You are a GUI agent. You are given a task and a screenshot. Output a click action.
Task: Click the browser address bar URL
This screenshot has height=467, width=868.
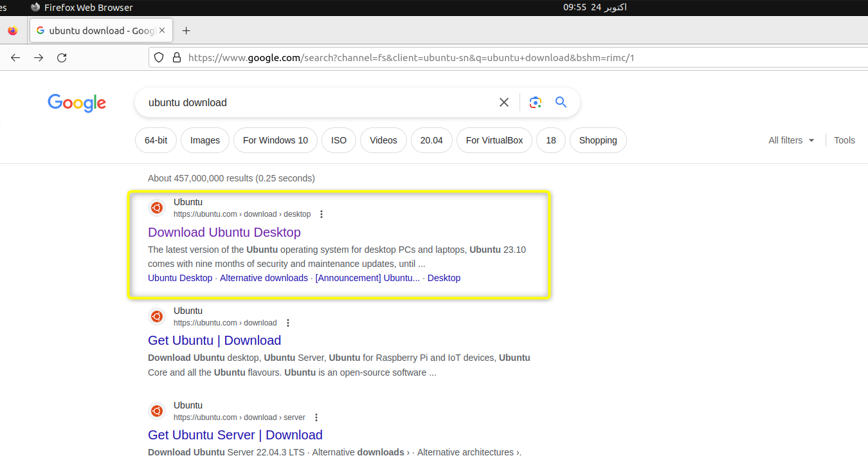(411, 58)
